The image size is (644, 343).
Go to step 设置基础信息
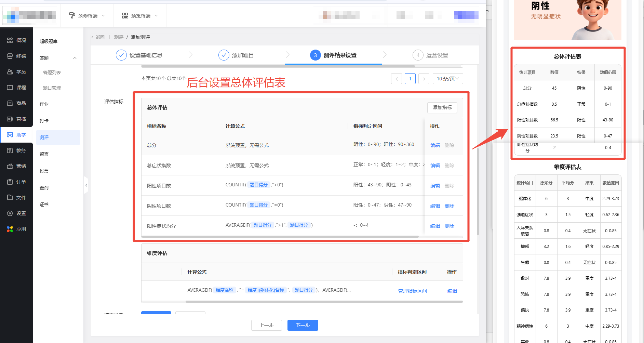139,55
